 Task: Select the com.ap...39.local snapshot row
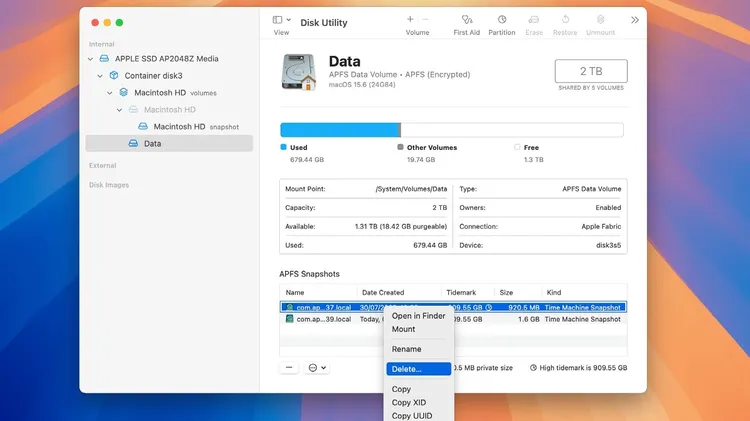pos(453,319)
